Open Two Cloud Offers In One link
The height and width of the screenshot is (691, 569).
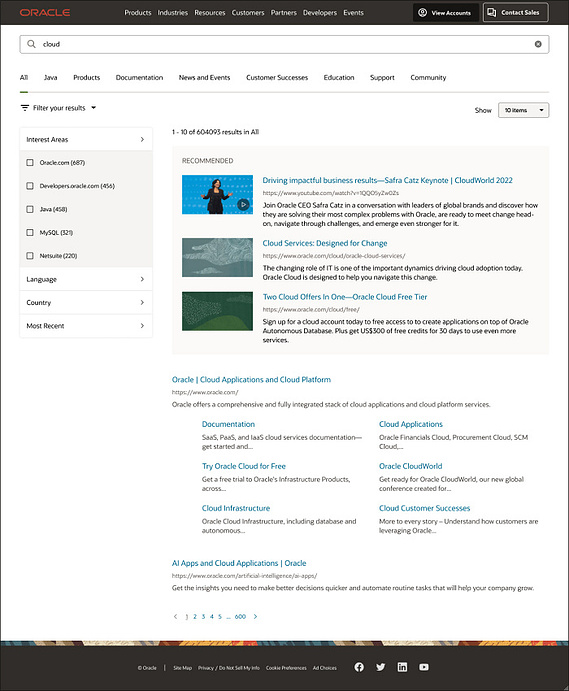click(345, 297)
